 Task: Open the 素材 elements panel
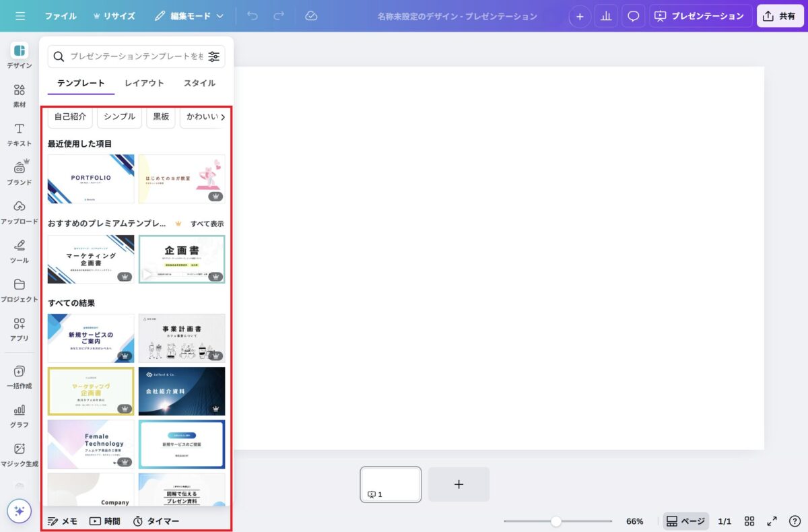pos(20,95)
